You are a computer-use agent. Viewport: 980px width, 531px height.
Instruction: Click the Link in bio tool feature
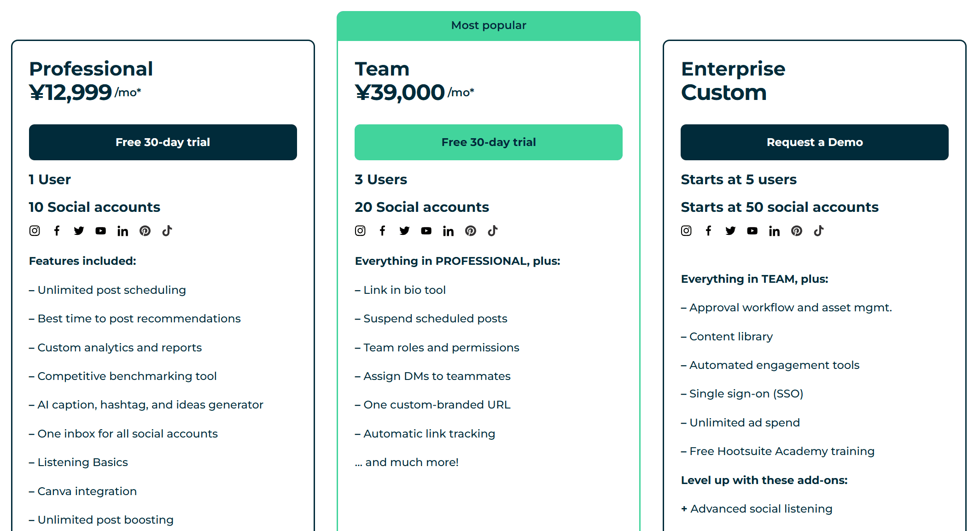(404, 290)
